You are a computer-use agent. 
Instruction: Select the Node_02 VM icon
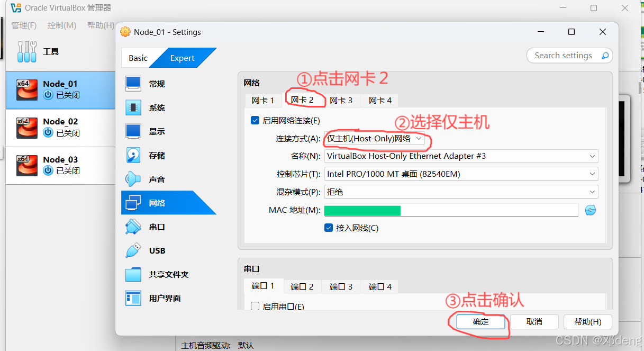[x=27, y=128]
